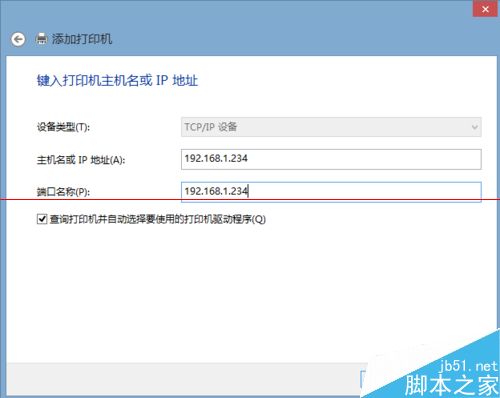Click the partially hidden button in footer
The height and width of the screenshot is (398, 500).
(363, 379)
